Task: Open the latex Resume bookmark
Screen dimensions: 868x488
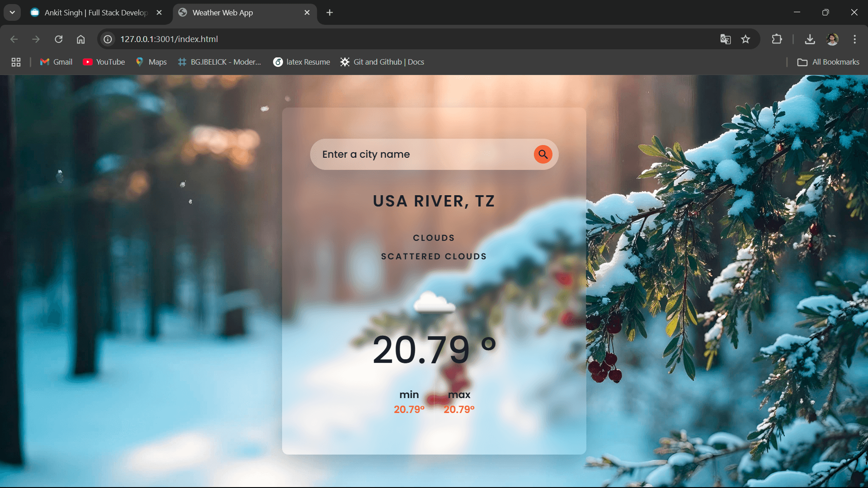Action: 302,62
